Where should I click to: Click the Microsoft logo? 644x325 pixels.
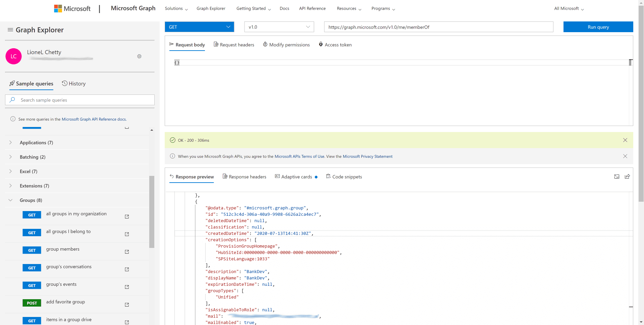72,8
